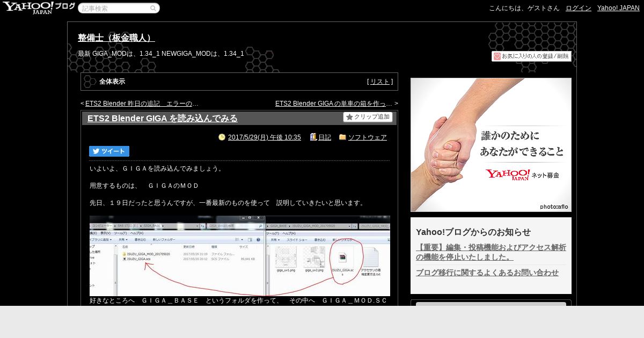Click the clock icon beside the date

pyautogui.click(x=222, y=137)
